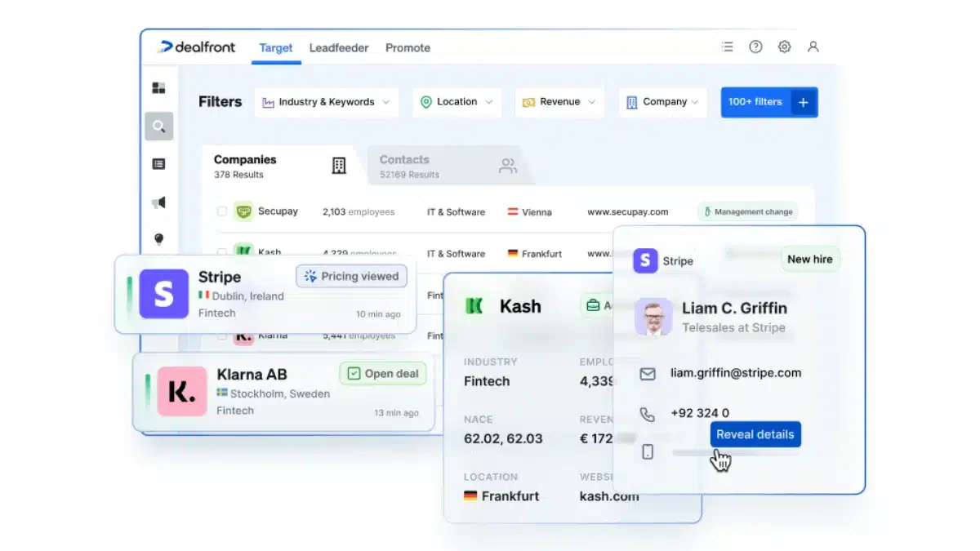Click the Klarna AB pink logo
The image size is (980, 551).
[182, 391]
